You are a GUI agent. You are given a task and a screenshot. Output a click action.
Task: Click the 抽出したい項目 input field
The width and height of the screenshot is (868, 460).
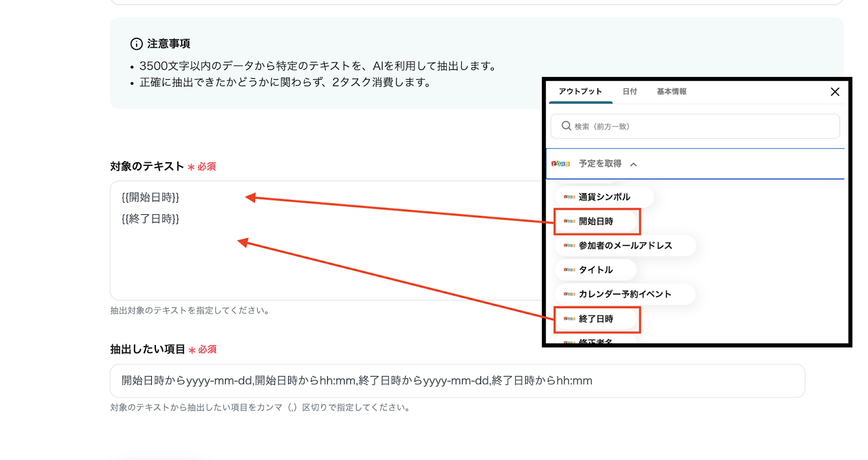(x=457, y=381)
